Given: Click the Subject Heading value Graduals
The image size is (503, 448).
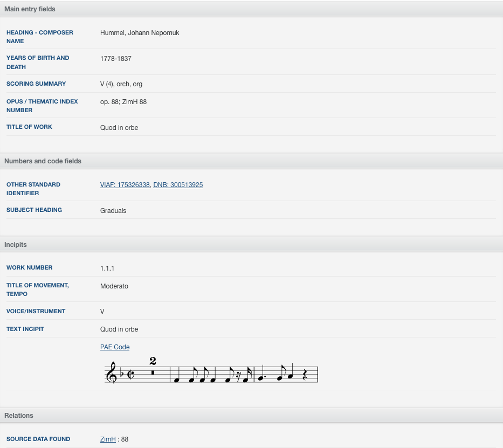Looking at the screenshot, I should (x=113, y=211).
